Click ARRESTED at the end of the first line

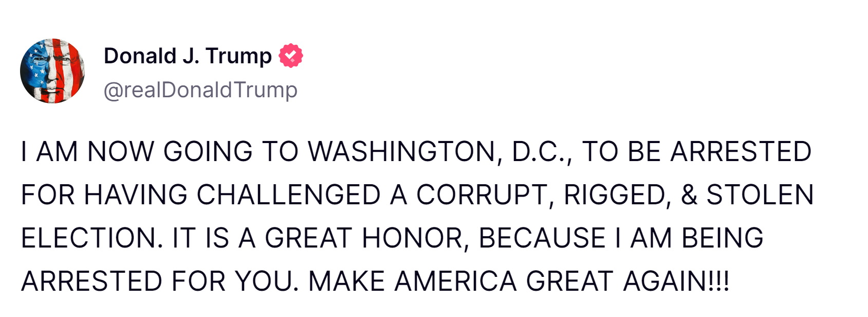pyautogui.click(x=741, y=152)
